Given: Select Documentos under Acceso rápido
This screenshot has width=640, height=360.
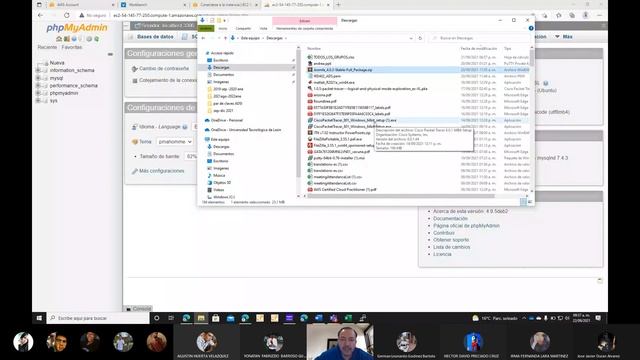Looking at the screenshot, I should [223, 75].
